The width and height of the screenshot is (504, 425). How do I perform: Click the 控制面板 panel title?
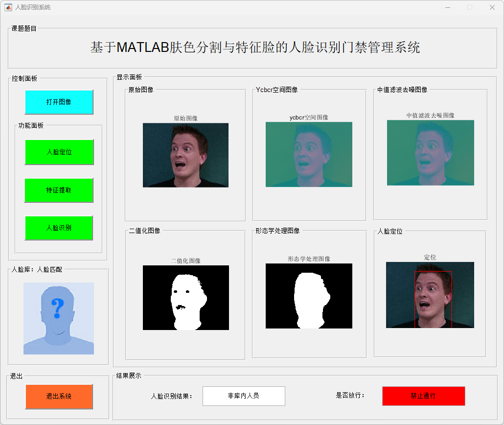tap(24, 78)
